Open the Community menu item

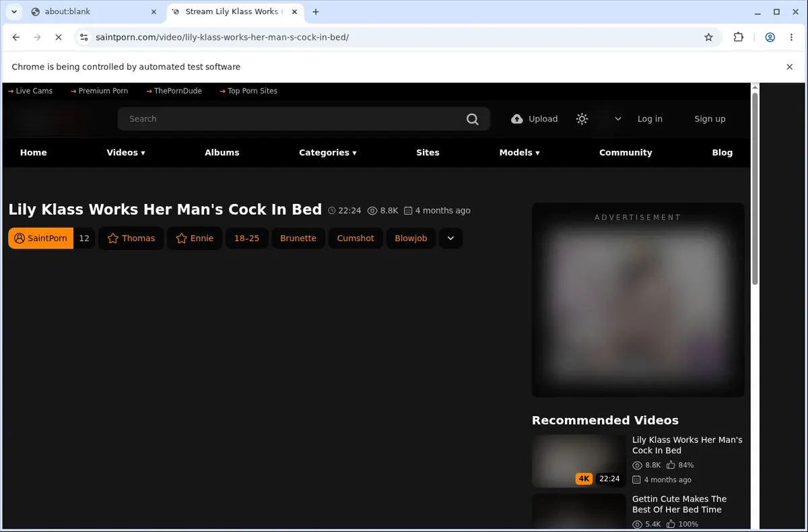pos(626,153)
